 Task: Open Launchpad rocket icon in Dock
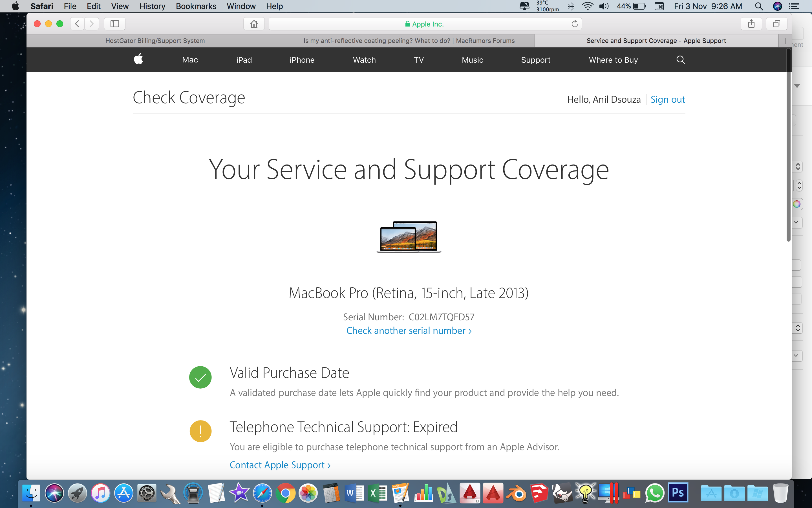pos(78,493)
